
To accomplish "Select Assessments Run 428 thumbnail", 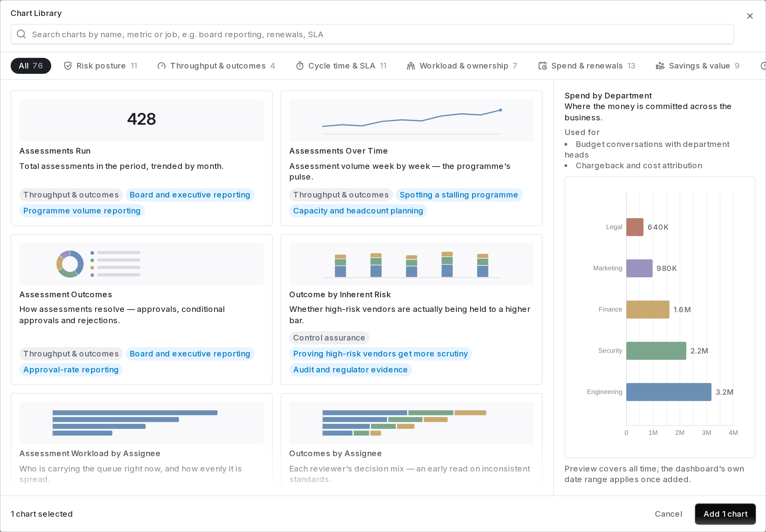I will [141, 120].
